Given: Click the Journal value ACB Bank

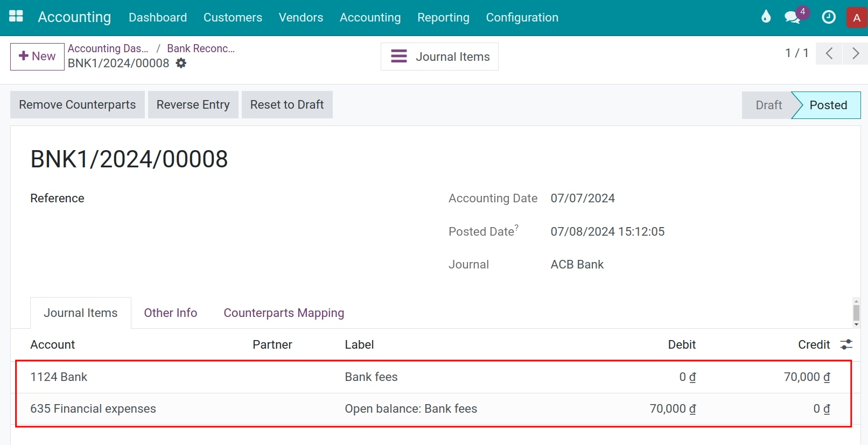Looking at the screenshot, I should [x=577, y=264].
